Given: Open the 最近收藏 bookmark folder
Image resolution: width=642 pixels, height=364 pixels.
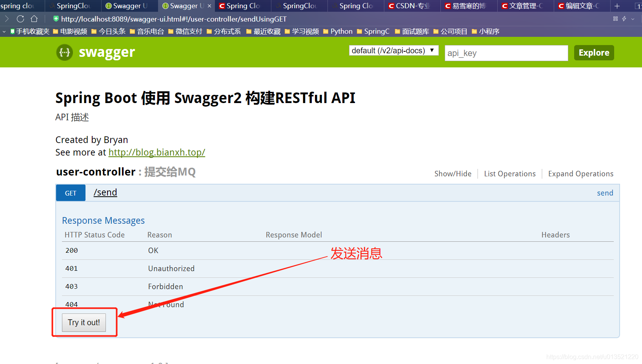Looking at the screenshot, I should click(264, 31).
